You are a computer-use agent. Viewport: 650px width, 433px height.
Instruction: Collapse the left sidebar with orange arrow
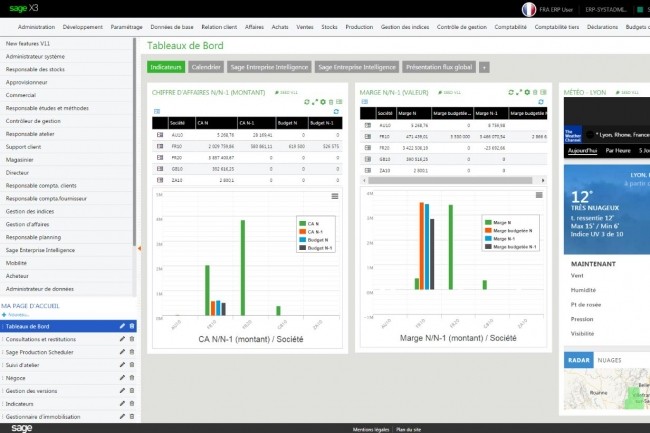point(139,248)
